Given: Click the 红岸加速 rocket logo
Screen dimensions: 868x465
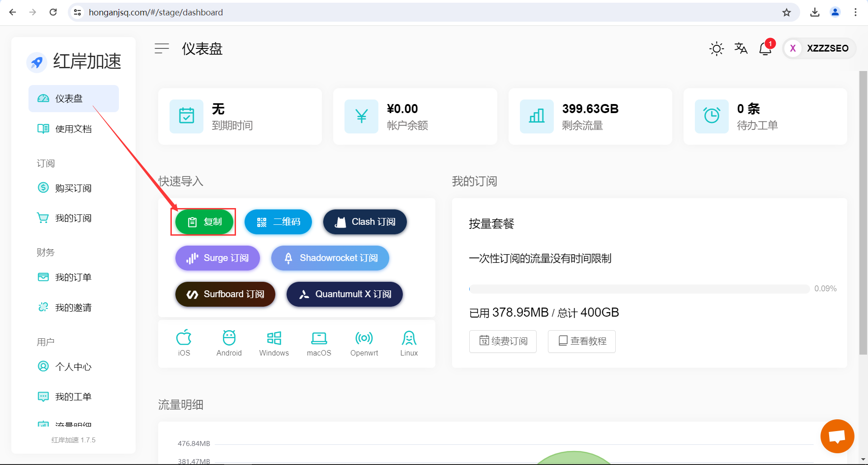Looking at the screenshot, I should click(37, 62).
